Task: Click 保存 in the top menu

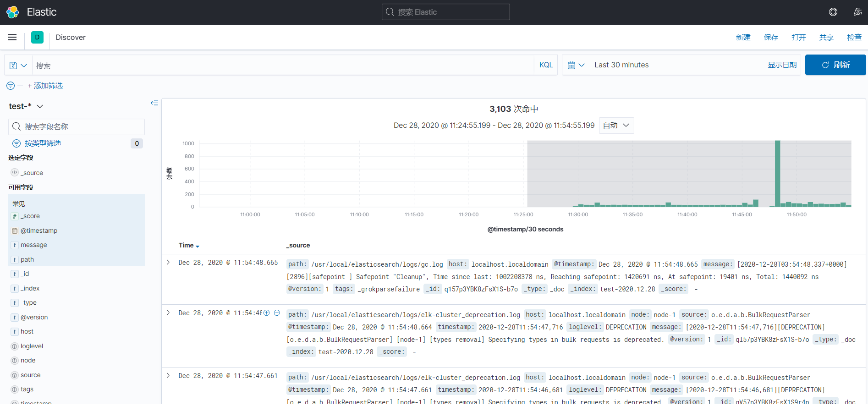Action: tap(771, 38)
